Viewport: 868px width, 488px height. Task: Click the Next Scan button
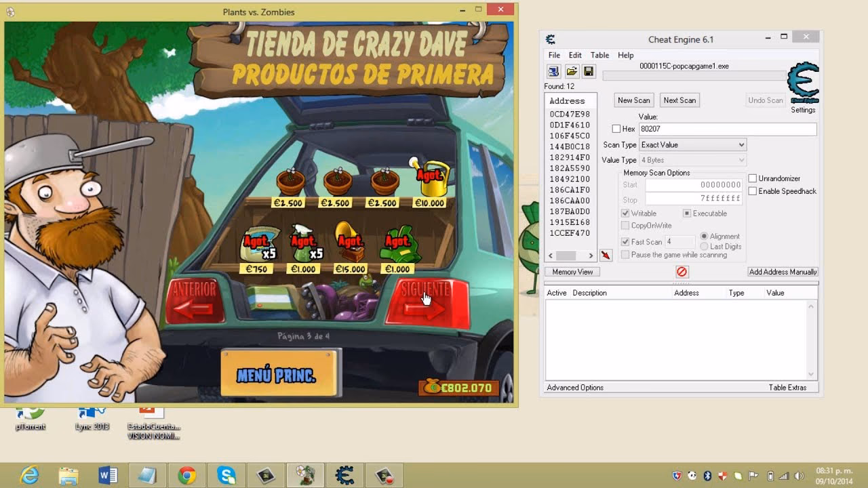pos(679,100)
